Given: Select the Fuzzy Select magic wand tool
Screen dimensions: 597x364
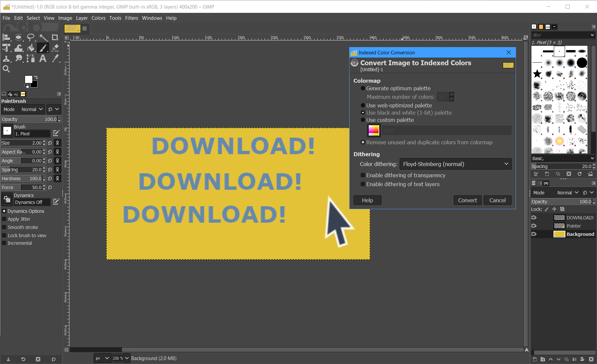Looking at the screenshot, I should (x=43, y=37).
